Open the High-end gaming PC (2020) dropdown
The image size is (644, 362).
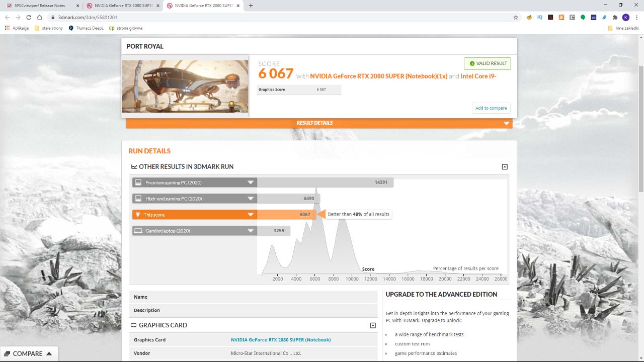(195, 199)
